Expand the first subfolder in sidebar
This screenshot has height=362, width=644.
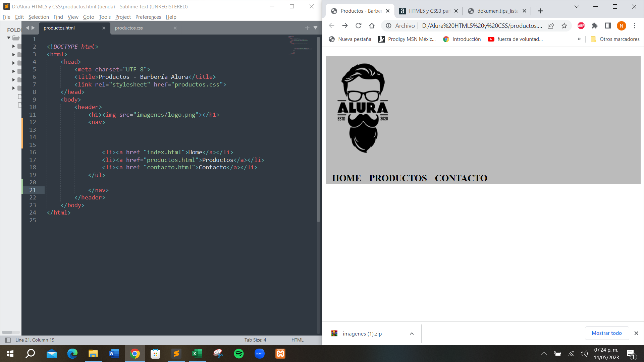tap(14, 46)
